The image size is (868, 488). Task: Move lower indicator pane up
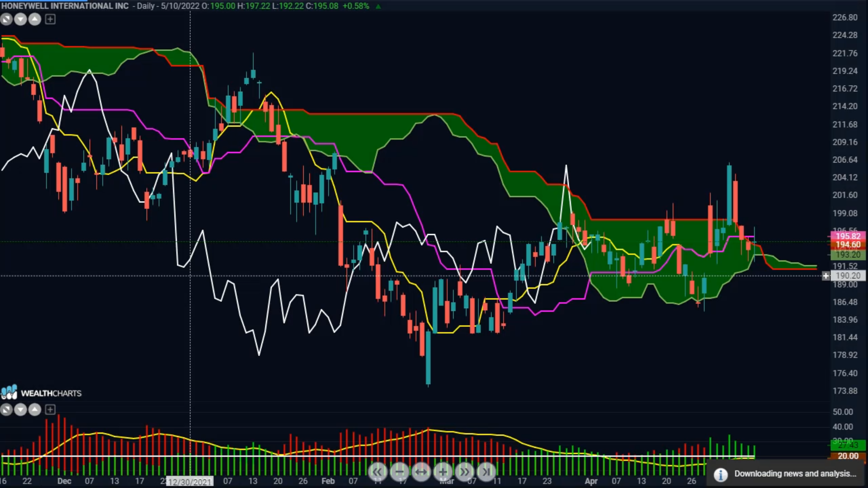[x=35, y=410]
